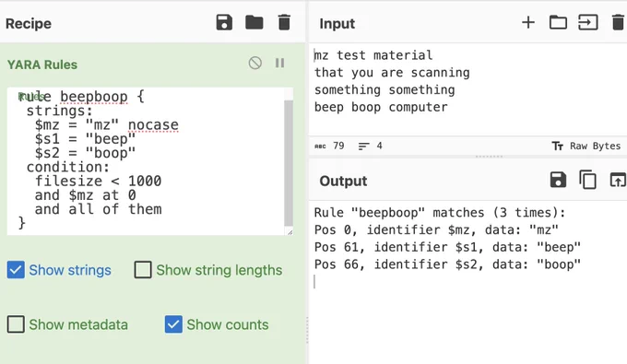Save the recipe with the floppy icon
This screenshot has width=627, height=364.
(224, 23)
